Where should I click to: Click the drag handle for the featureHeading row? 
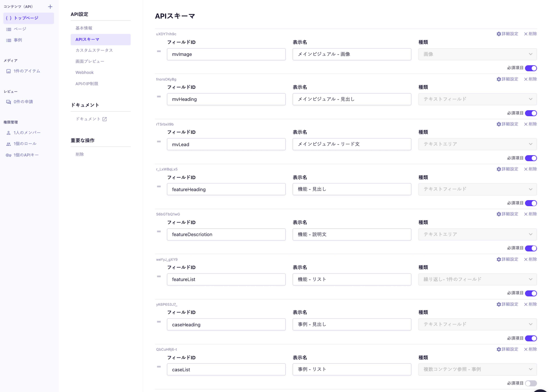pyautogui.click(x=159, y=186)
